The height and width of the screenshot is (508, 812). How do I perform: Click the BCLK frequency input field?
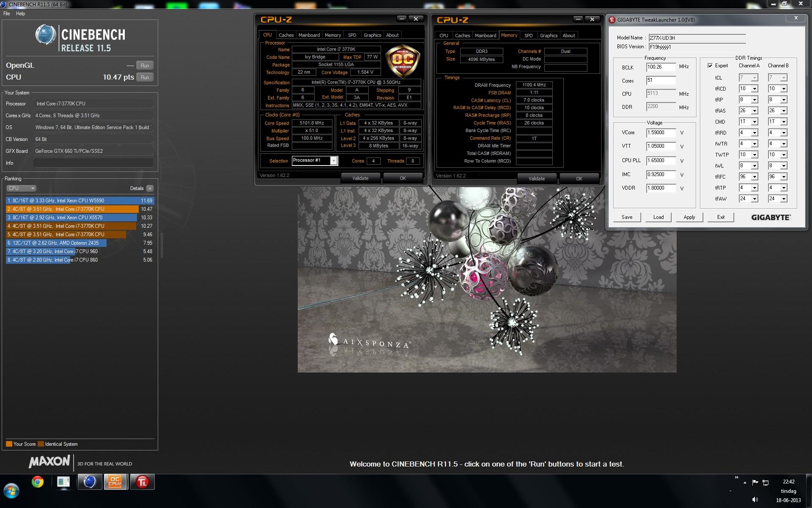tap(661, 67)
